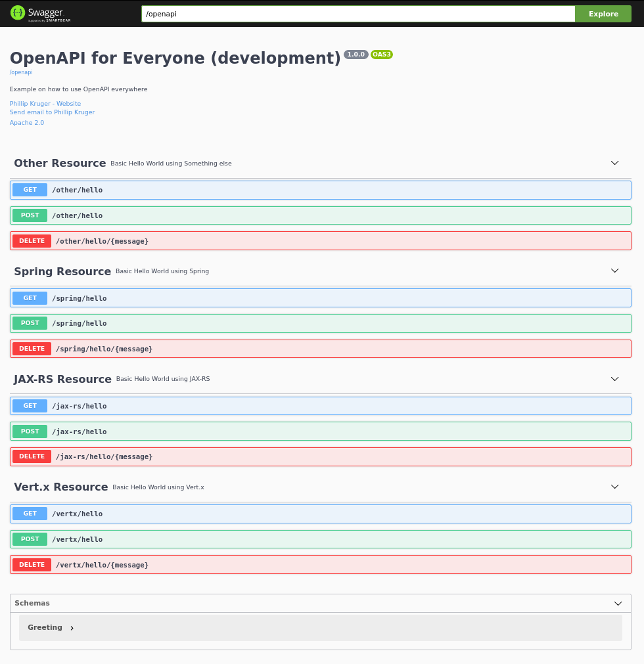Collapse the Vert.x Resource section chevron
The height and width of the screenshot is (664, 644).
(x=614, y=486)
